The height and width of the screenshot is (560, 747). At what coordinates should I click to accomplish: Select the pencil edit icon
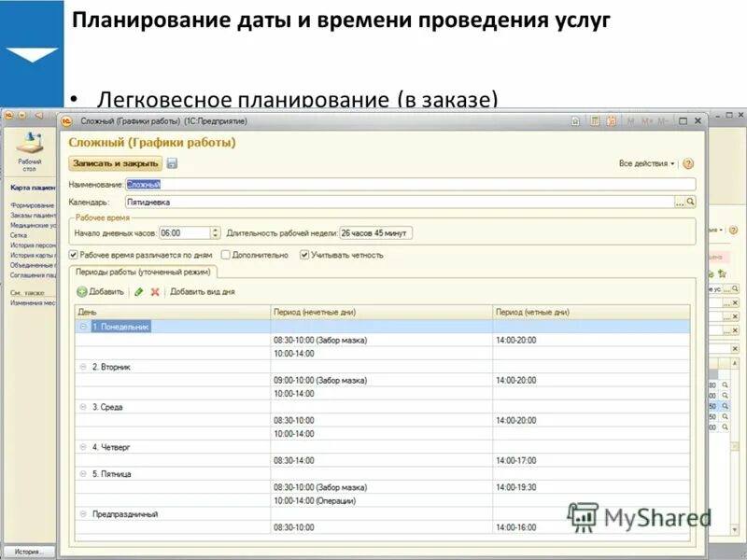point(140,292)
